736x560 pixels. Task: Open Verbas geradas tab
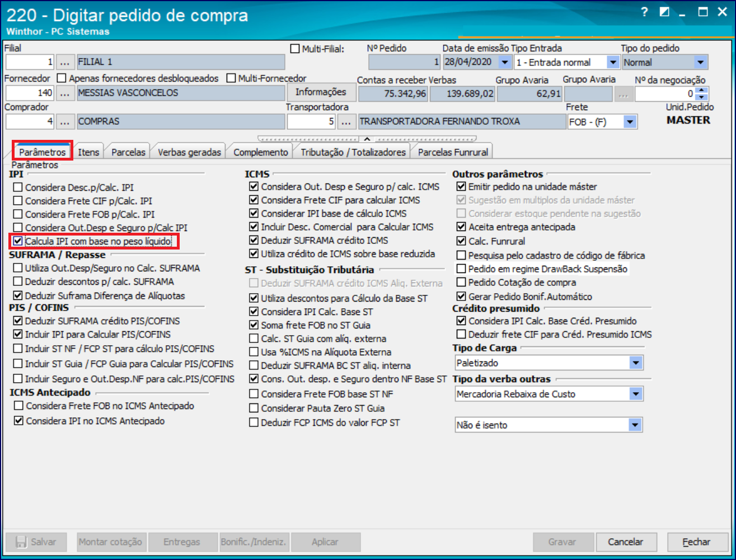pyautogui.click(x=190, y=152)
